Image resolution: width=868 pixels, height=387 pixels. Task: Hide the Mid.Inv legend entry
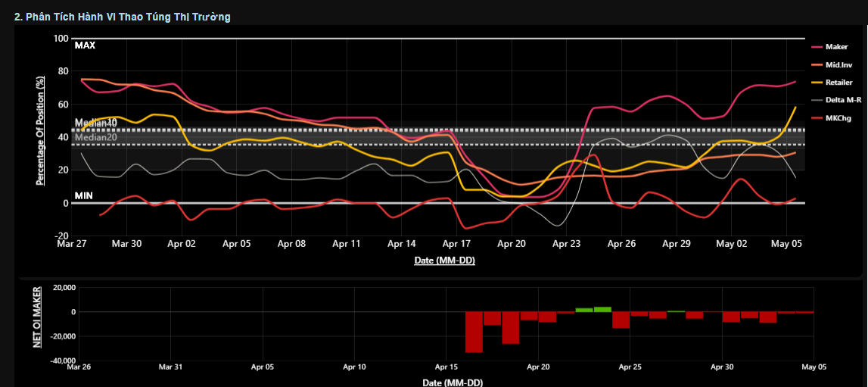pyautogui.click(x=838, y=64)
